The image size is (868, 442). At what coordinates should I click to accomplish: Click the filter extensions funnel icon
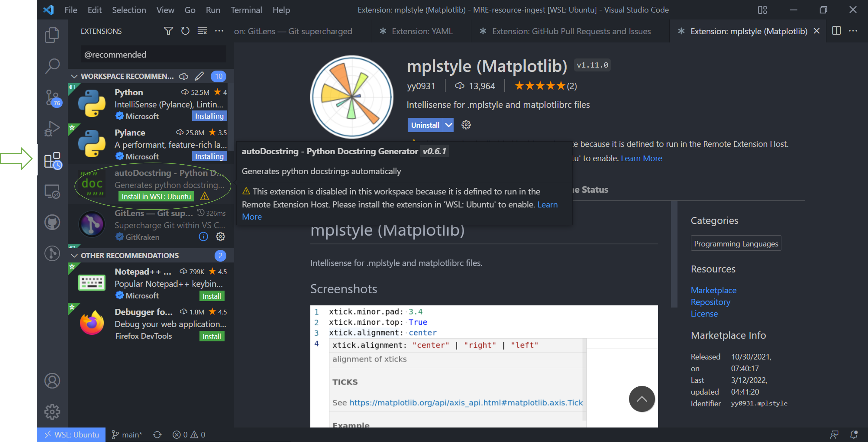168,31
